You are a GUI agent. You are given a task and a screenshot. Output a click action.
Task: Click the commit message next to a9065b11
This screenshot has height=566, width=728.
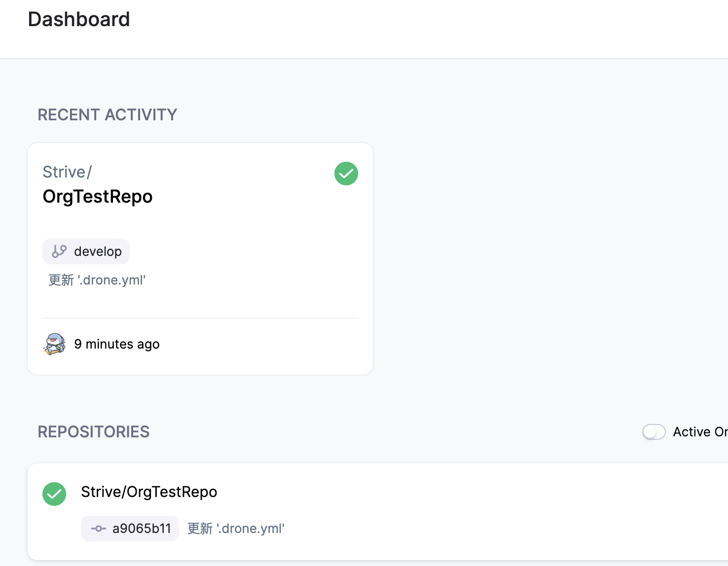click(x=236, y=529)
